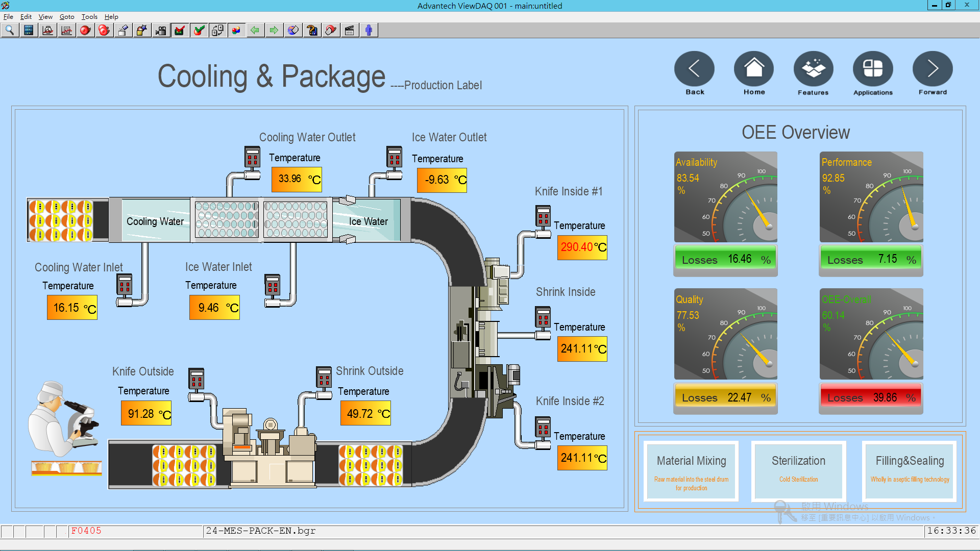
Task: Click the Features icon
Action: coord(813,67)
